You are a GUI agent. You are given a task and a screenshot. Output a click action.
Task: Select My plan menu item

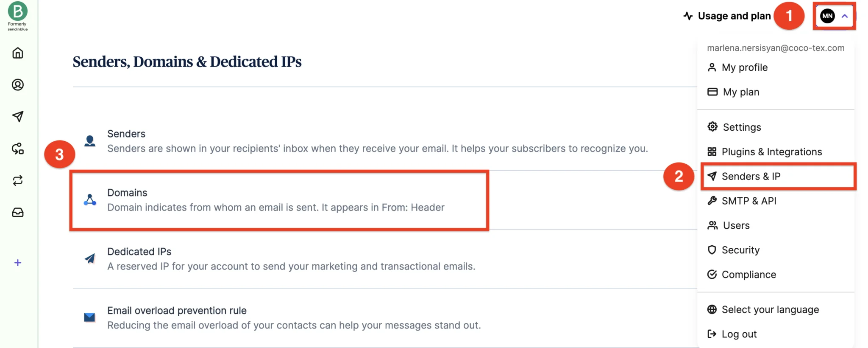pos(733,92)
